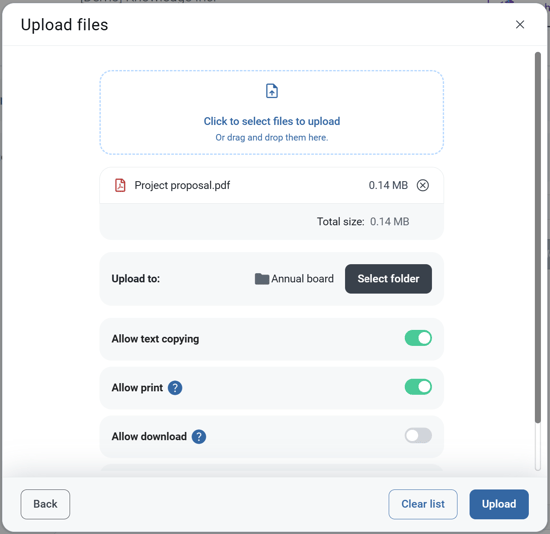Click the Annual board folder icon

[x=262, y=279]
